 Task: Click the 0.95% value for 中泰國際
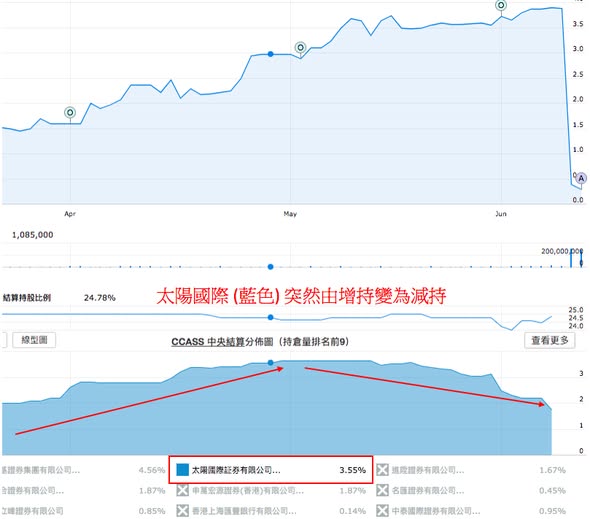[x=552, y=511]
